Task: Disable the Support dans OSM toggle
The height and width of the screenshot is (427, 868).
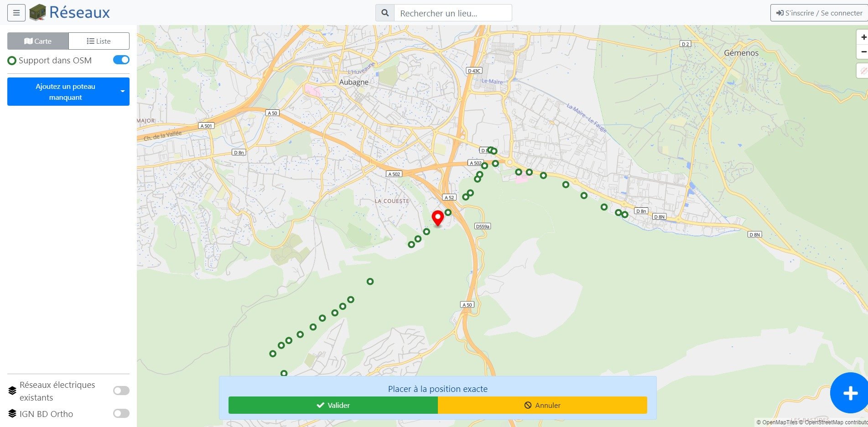Action: click(120, 60)
